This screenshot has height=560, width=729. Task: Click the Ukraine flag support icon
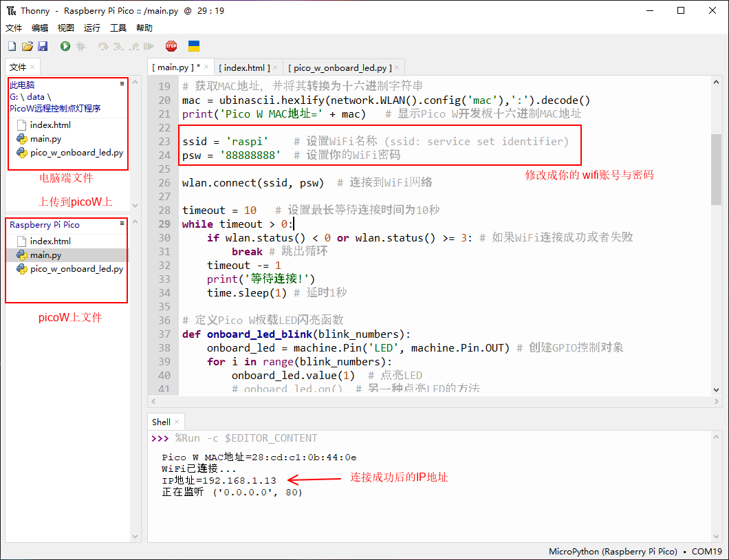point(194,46)
